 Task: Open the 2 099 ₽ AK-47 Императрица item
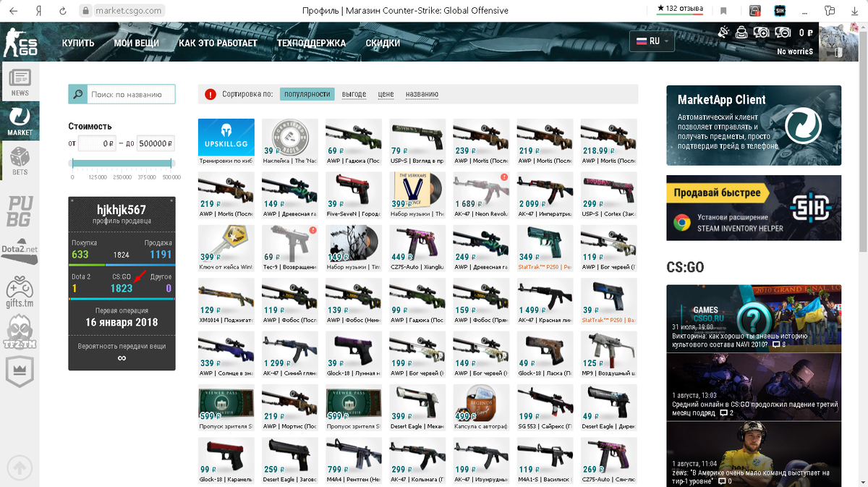click(545, 195)
